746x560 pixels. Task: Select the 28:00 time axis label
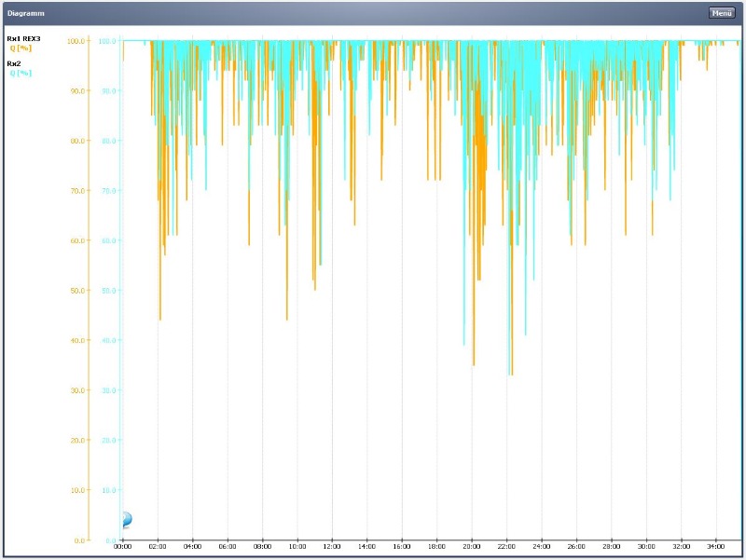[611, 547]
